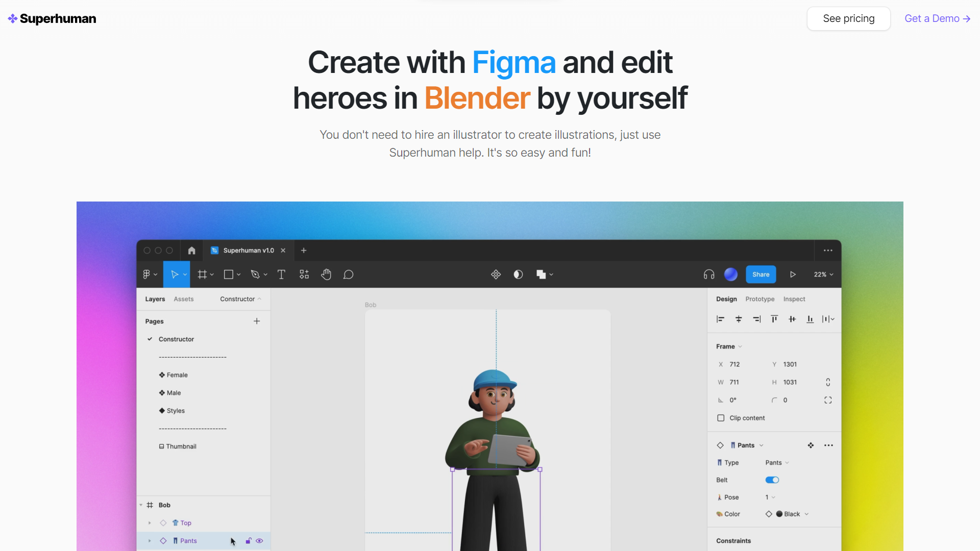
Task: Close the Superhuman v1.0 tab
Action: click(283, 251)
